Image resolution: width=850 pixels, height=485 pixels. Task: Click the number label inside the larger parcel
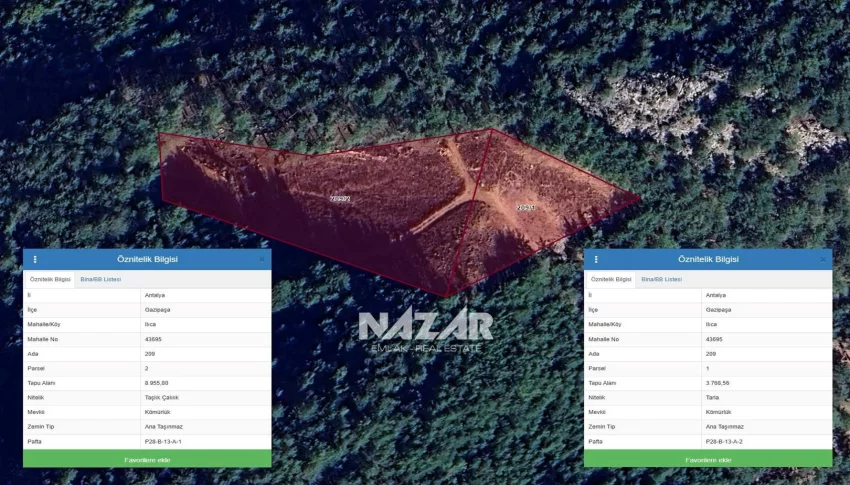tap(340, 198)
